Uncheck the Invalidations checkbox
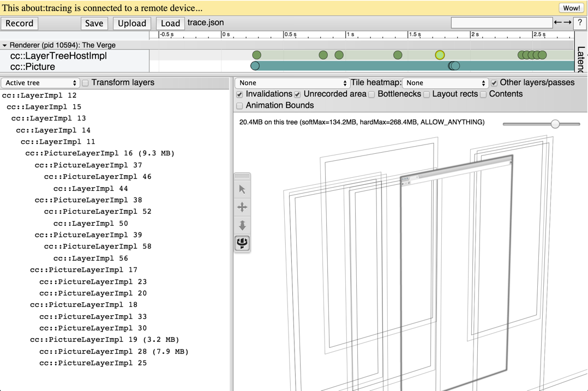Screen dimensions: 588x391 239,94
